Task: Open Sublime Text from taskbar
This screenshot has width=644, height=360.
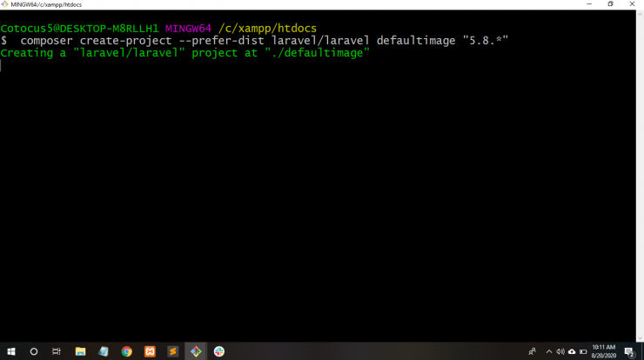Action: [x=173, y=351]
